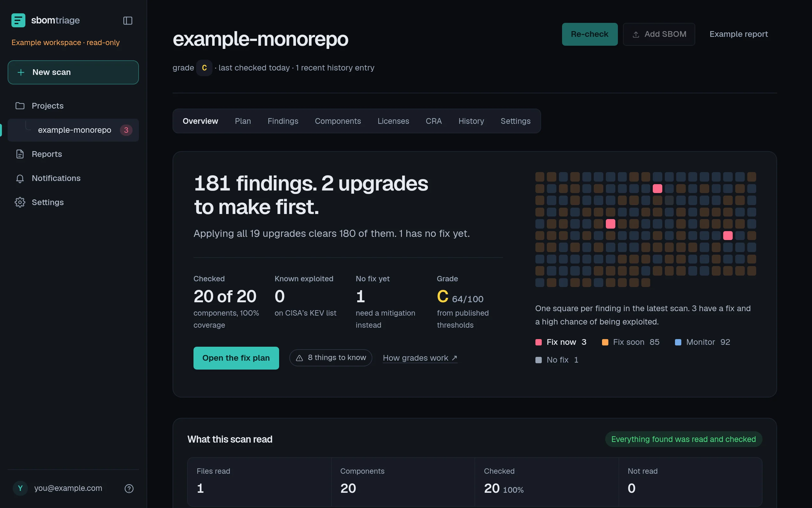Click the Monitor blue legend swatch
The width and height of the screenshot is (812, 508).
coord(678,342)
